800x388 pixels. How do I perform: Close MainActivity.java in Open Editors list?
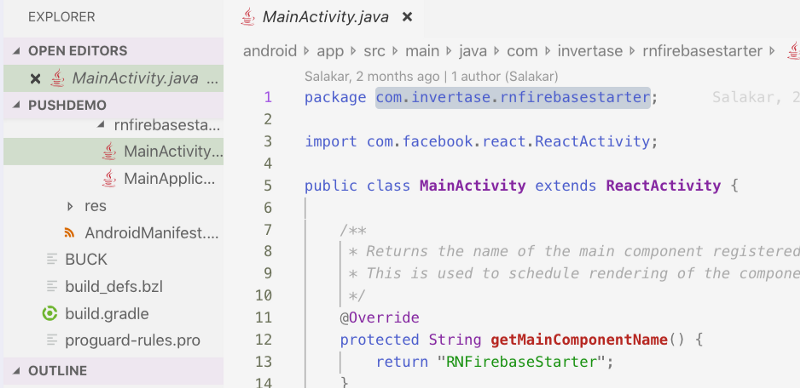pos(35,79)
